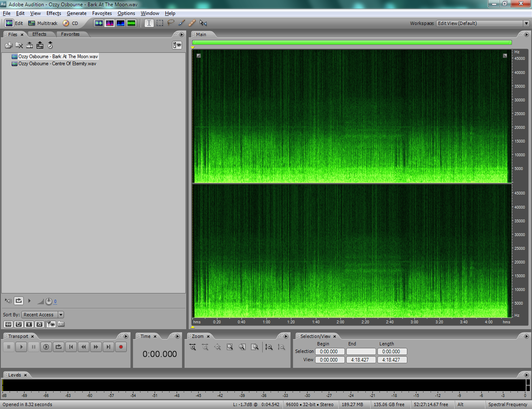Click Close File icon in Files panel

(x=19, y=45)
